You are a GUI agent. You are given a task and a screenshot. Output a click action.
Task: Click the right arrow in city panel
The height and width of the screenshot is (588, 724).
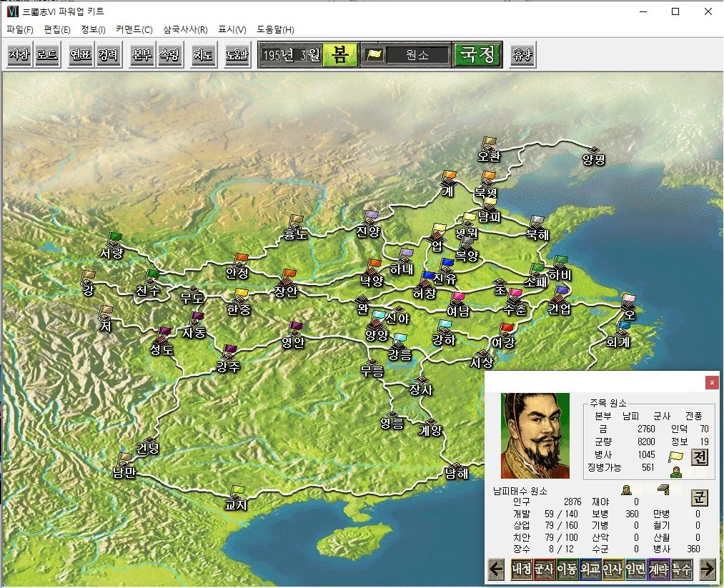click(707, 569)
